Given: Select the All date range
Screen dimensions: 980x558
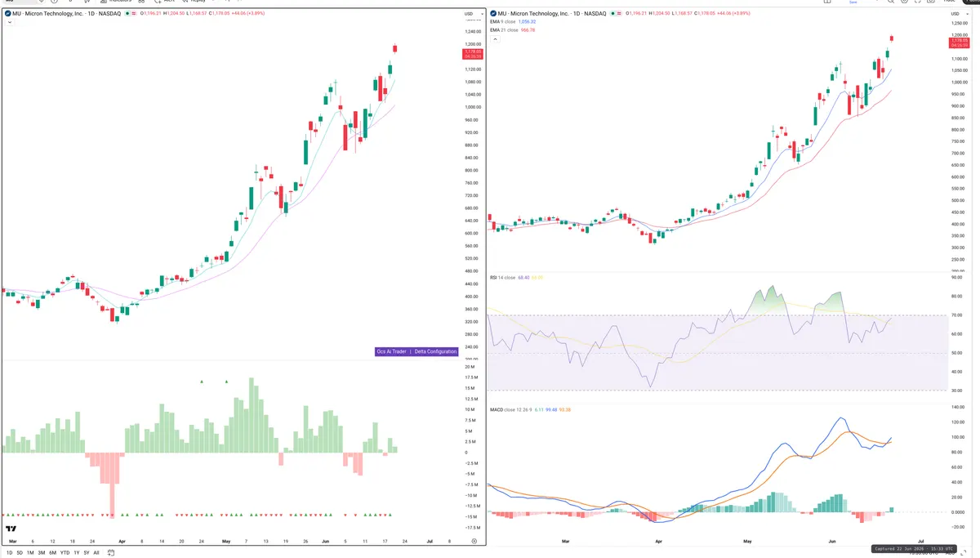Looking at the screenshot, I should coord(96,552).
